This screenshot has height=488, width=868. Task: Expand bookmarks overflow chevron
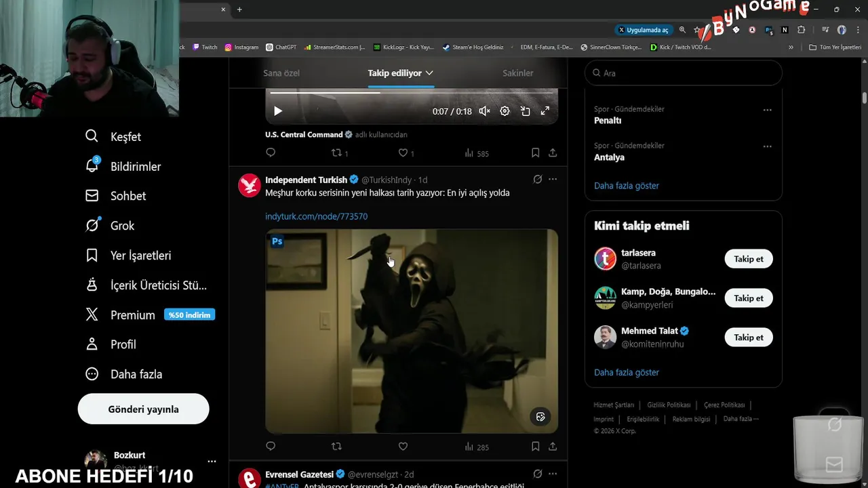tap(791, 47)
